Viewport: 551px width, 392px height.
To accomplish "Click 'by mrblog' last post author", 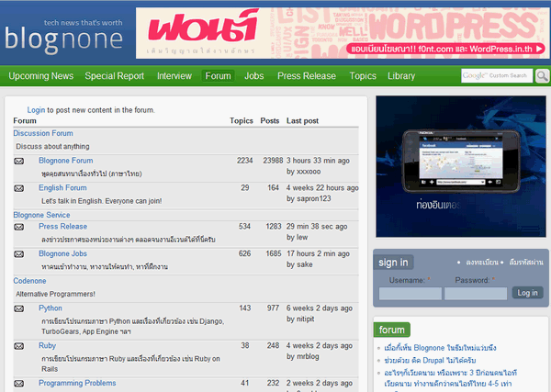I will pos(302,356).
